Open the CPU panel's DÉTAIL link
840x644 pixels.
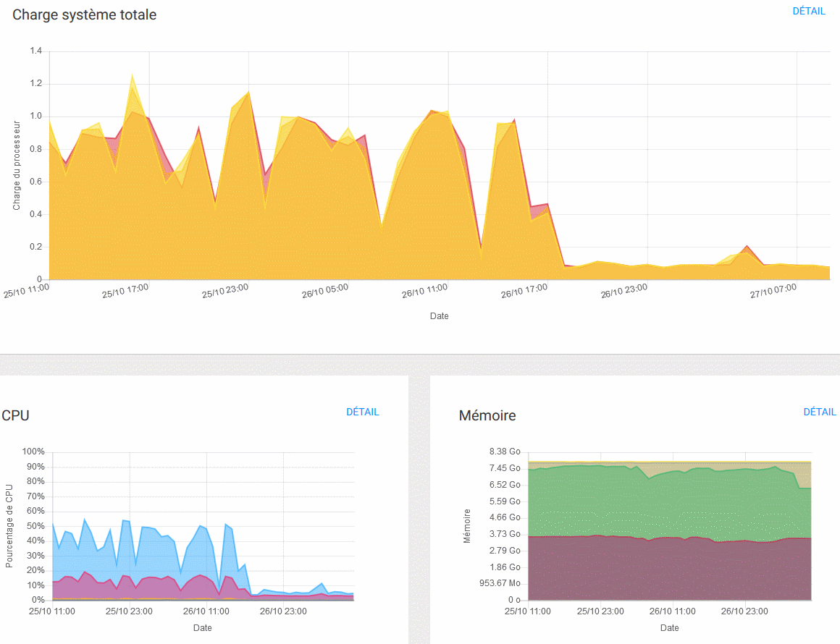pyautogui.click(x=362, y=412)
